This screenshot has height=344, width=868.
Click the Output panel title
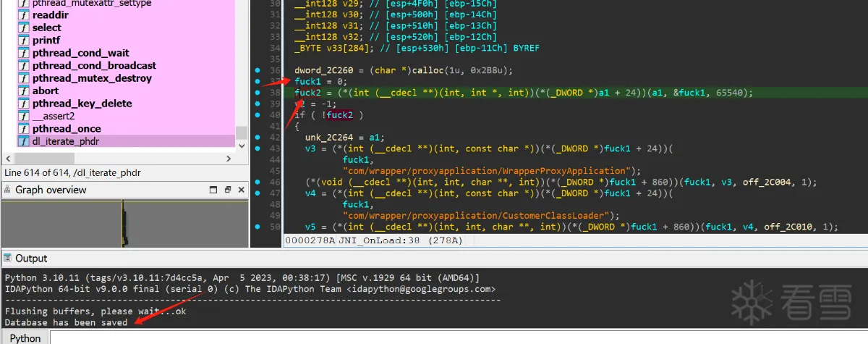[x=31, y=259]
